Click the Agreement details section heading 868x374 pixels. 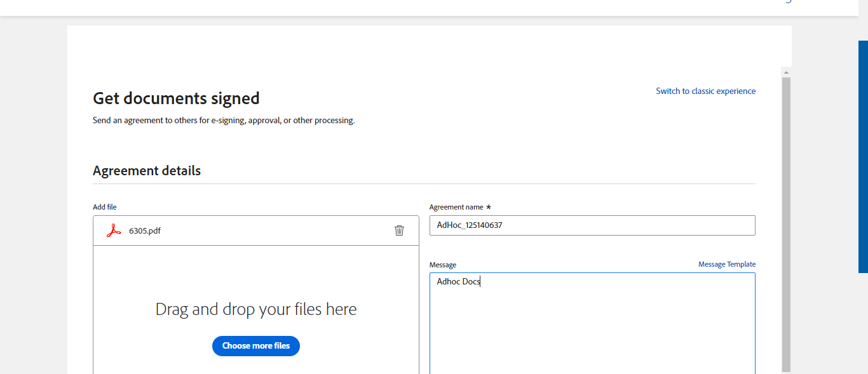(147, 171)
